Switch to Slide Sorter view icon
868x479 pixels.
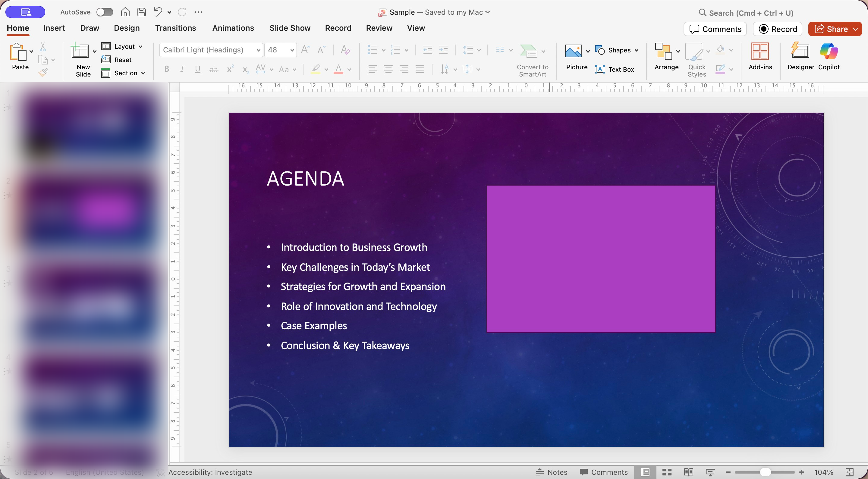coord(667,472)
